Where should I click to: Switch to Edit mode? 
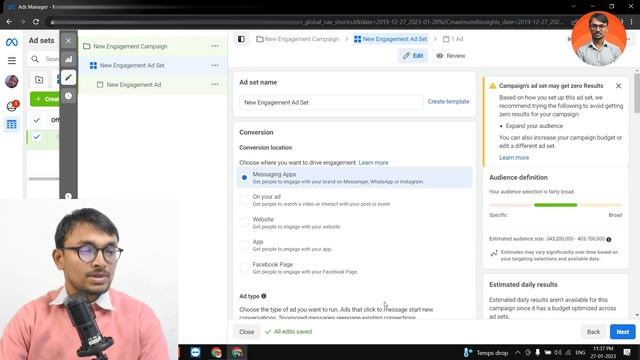[413, 56]
